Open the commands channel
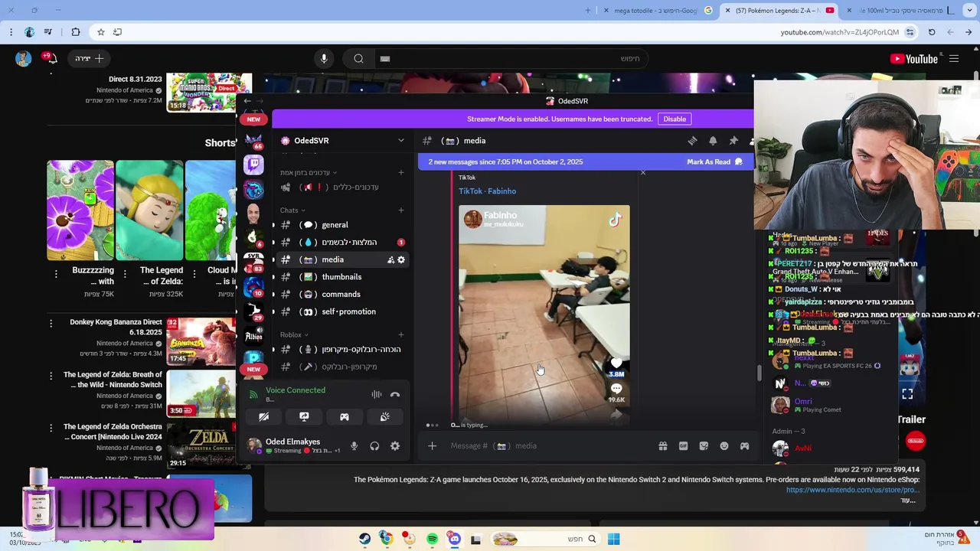Viewport: 980px width, 551px height. (341, 295)
